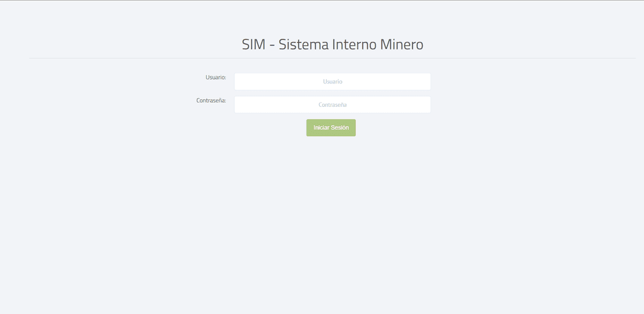Select the username box with Usuario placeholder
Screen dimensions: 644x314
point(332,82)
